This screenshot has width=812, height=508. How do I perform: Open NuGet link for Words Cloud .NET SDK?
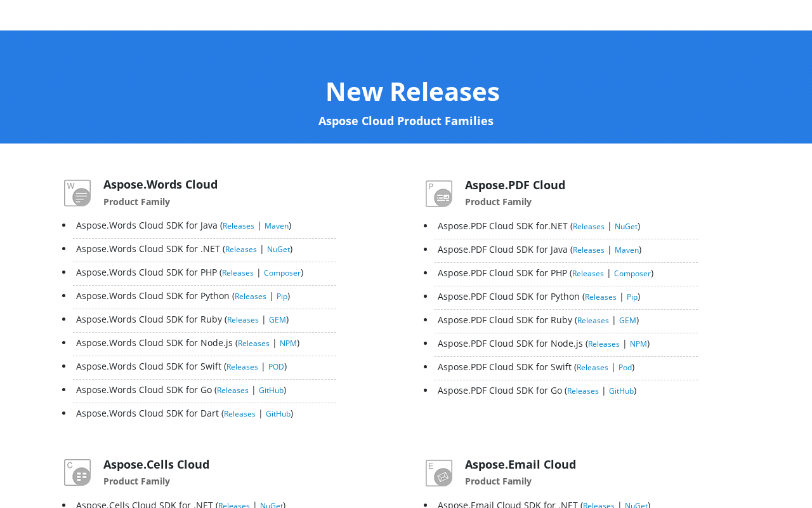(x=278, y=250)
